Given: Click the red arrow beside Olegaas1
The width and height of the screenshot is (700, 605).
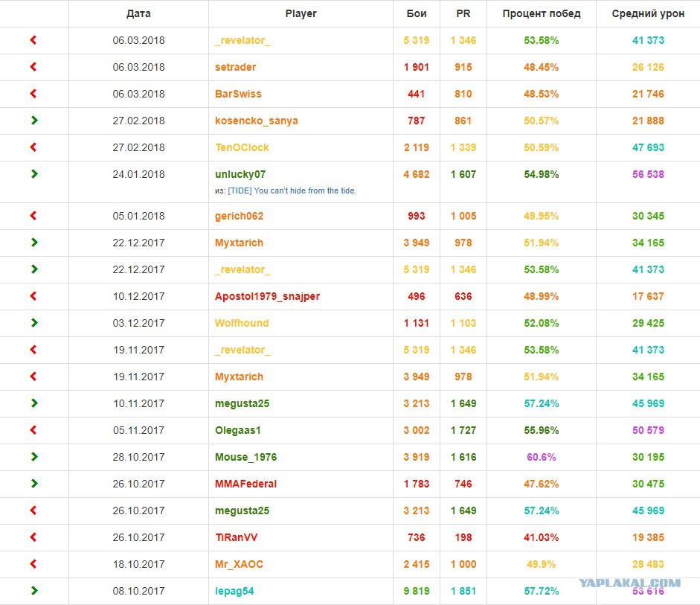Looking at the screenshot, I should [33, 430].
